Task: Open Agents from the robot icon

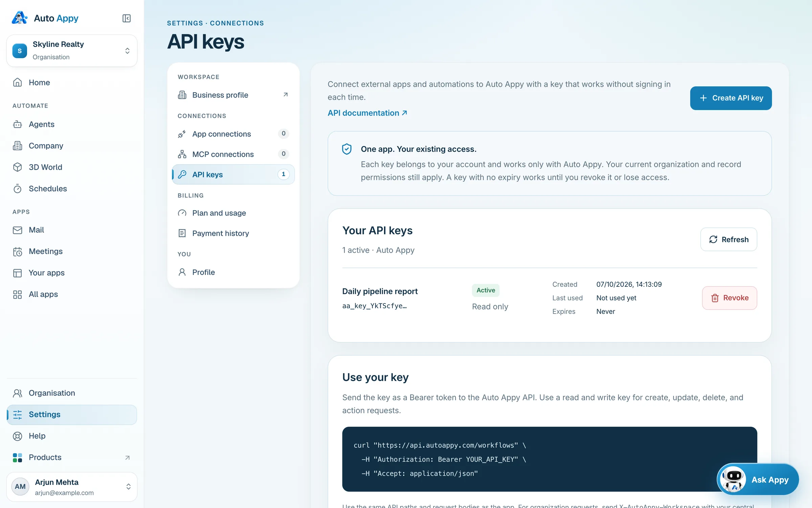Action: point(18,124)
